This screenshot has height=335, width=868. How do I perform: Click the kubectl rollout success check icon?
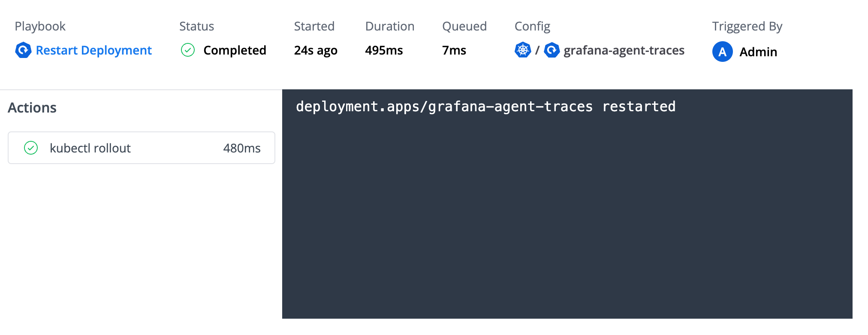31,148
